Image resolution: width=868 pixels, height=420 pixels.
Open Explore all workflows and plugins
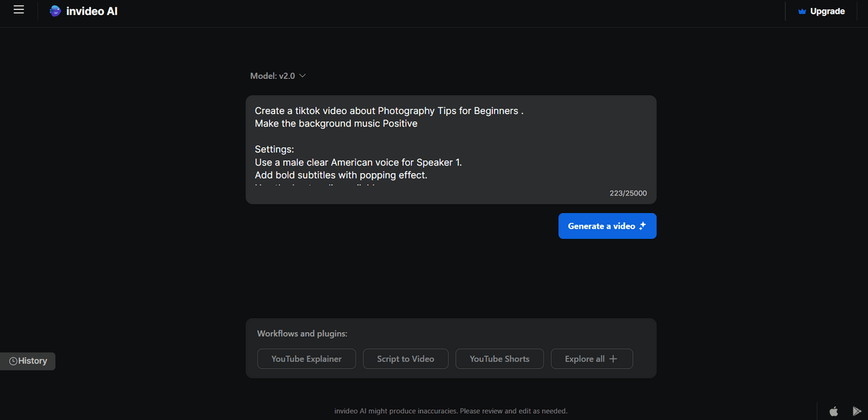point(591,359)
